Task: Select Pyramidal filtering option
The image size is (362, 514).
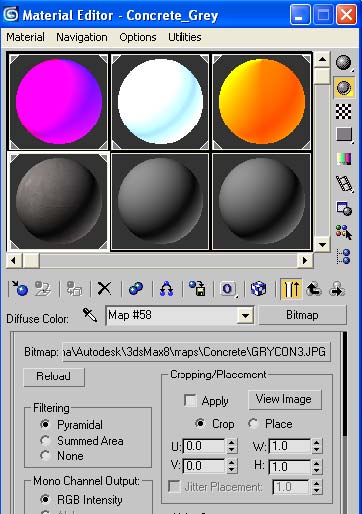Action: pos(45,424)
